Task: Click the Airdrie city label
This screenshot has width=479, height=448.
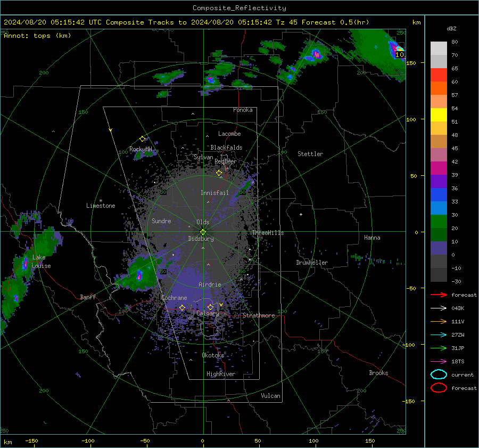Action: [x=210, y=284]
